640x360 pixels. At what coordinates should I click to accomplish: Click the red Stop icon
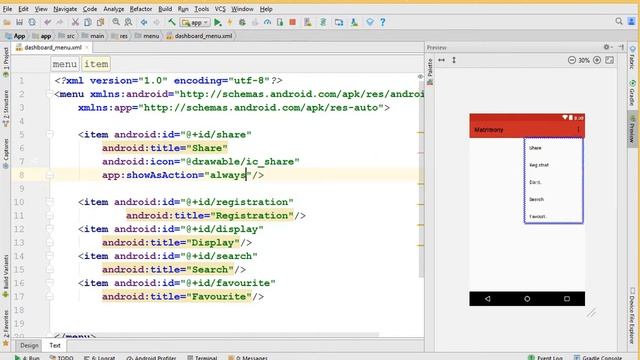[293, 22]
